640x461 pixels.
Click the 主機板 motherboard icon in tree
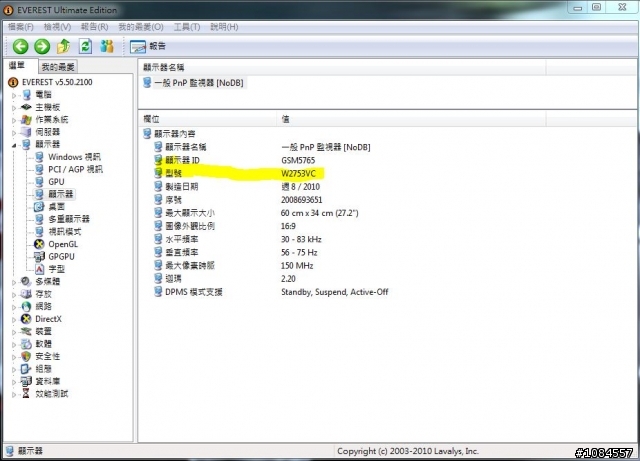coord(26,107)
